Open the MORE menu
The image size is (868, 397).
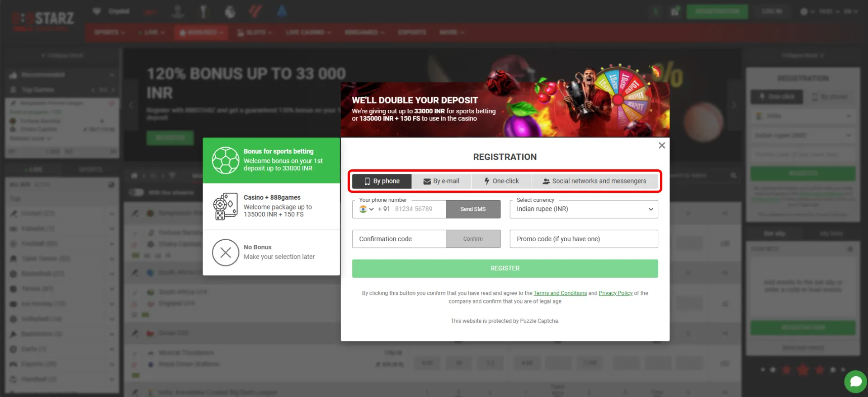coord(452,33)
